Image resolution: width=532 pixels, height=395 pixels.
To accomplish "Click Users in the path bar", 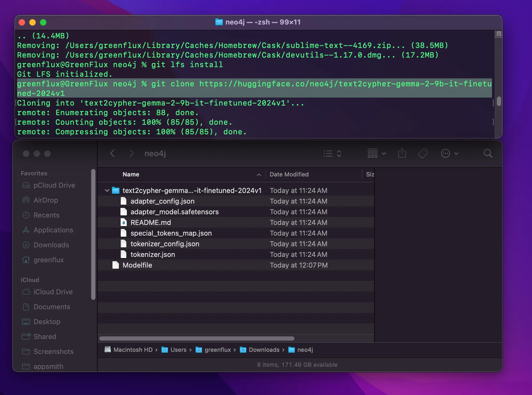I will 178,350.
